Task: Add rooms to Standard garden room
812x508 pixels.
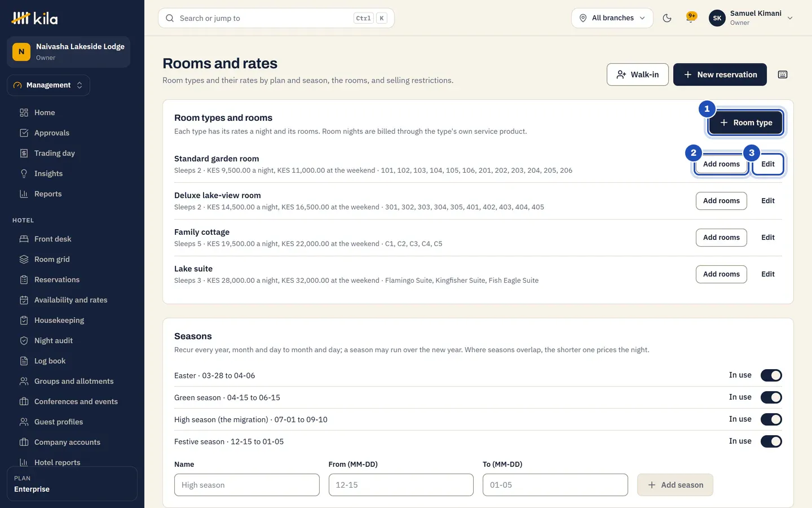Action: tap(721, 164)
